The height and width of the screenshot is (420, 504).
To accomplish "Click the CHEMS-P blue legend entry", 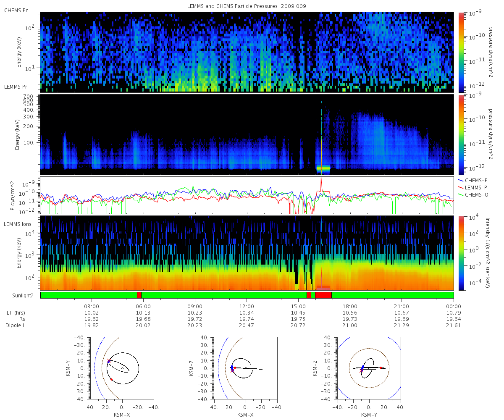I will coord(472,180).
